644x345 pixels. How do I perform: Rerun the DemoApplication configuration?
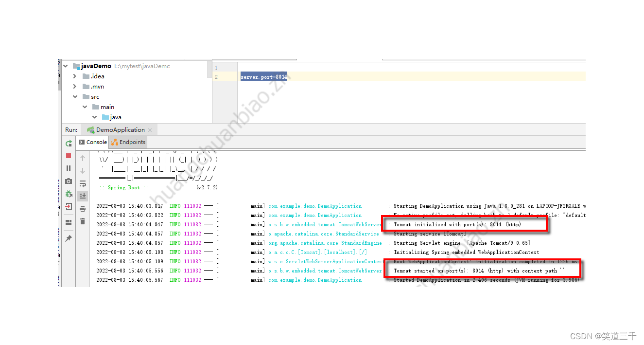pos(69,143)
